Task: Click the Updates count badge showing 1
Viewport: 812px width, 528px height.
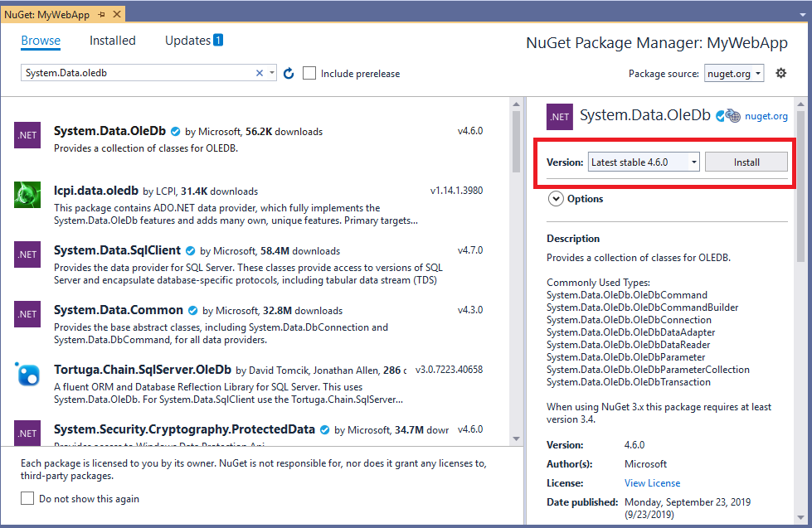Action: pos(218,40)
